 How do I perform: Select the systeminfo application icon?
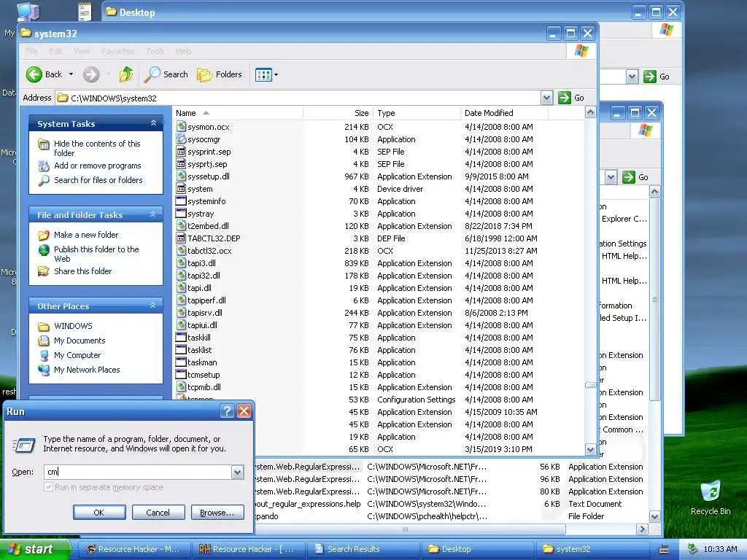click(x=181, y=201)
